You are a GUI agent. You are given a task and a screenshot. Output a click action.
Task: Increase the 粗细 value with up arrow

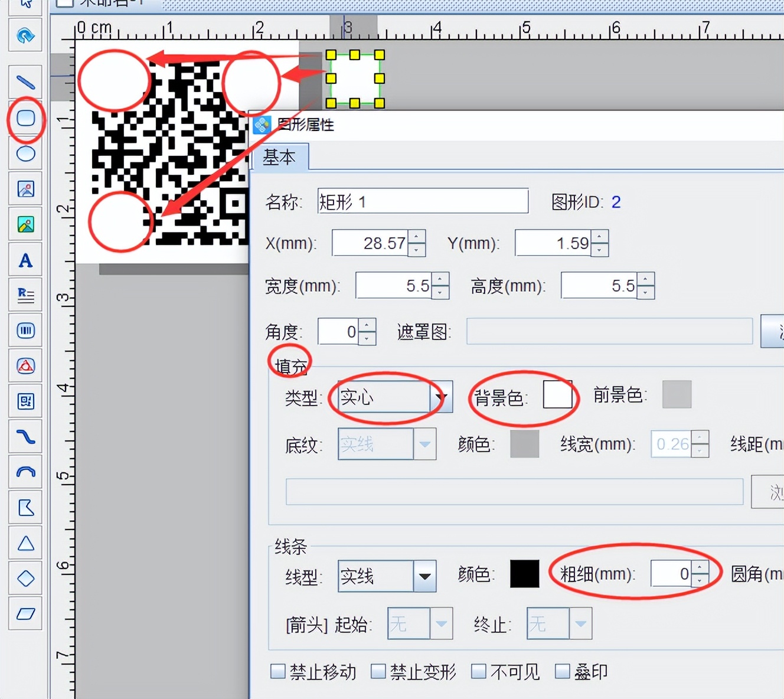click(700, 567)
